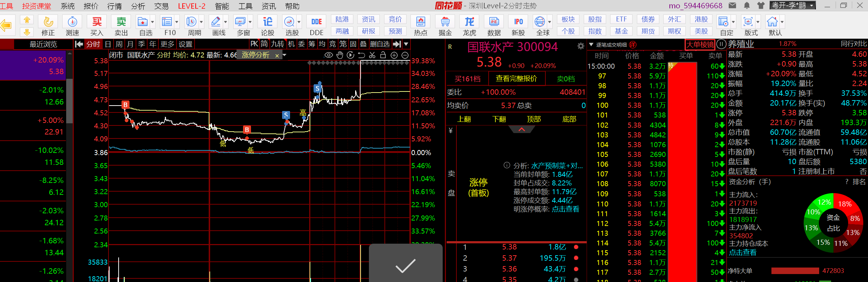
Task: Expand the dropdown arrow next to 选股
Action: pyautogui.click(x=299, y=22)
